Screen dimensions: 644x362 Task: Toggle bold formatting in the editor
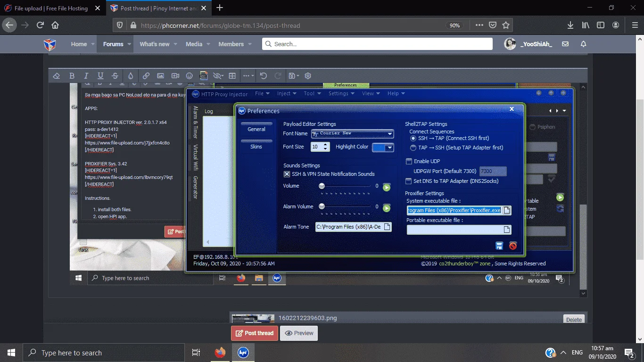72,76
